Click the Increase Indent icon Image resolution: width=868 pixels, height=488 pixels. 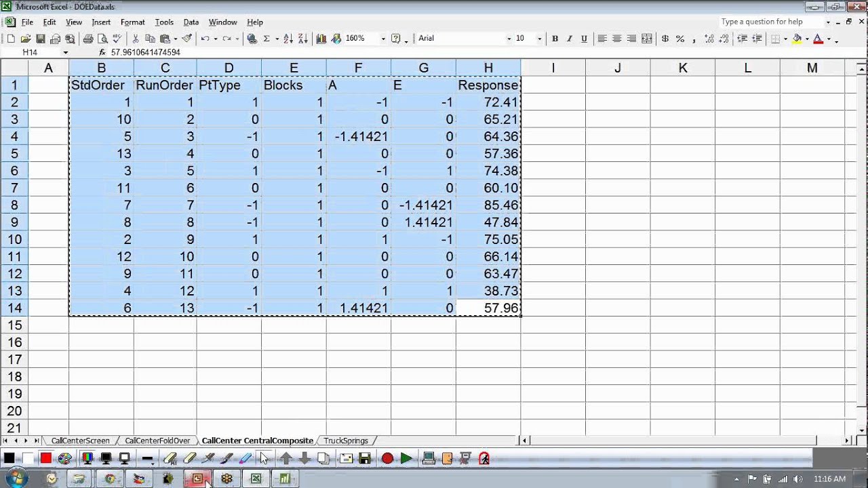click(x=757, y=39)
